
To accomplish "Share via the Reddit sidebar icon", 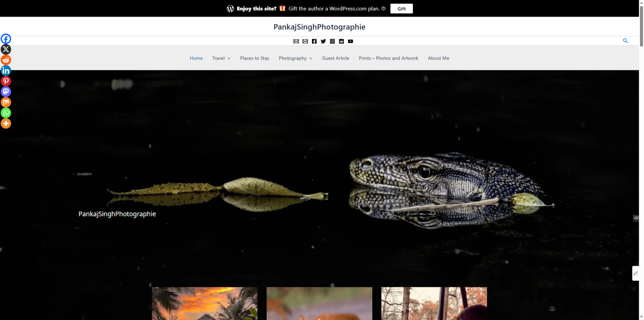I will tap(6, 60).
